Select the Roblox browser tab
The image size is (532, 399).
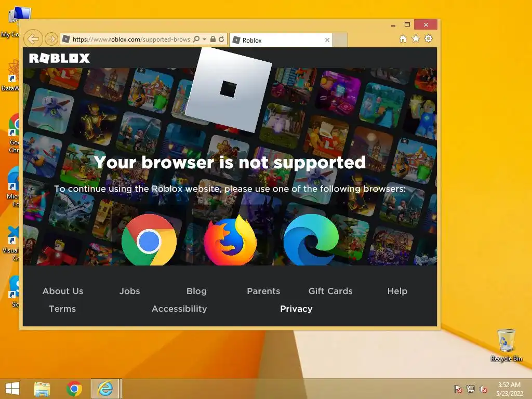281,40
